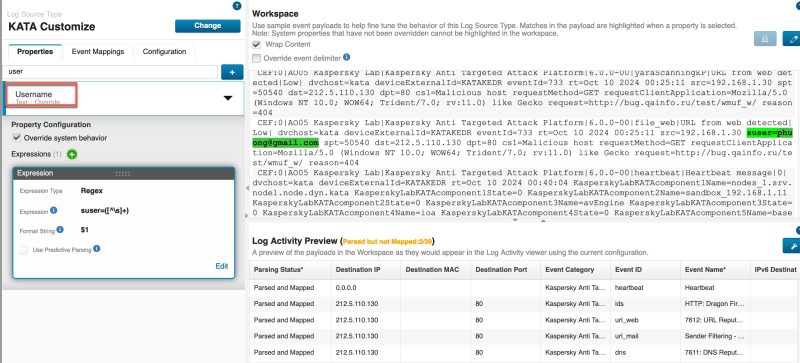The width and height of the screenshot is (800, 363).
Task: Click the Change log source type button
Action: (x=208, y=26)
